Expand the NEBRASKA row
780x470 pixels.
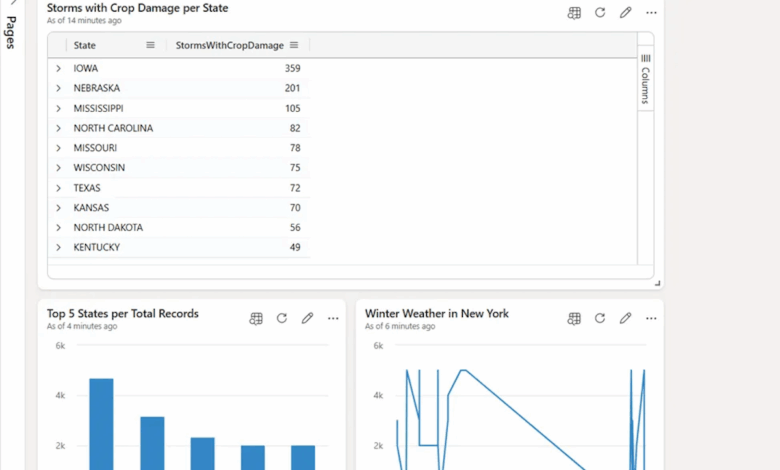tap(59, 88)
